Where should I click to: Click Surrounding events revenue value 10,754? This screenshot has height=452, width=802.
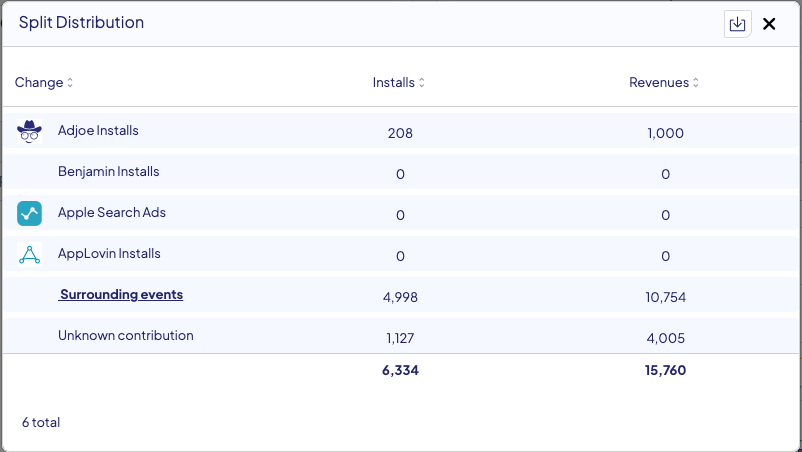click(x=665, y=297)
